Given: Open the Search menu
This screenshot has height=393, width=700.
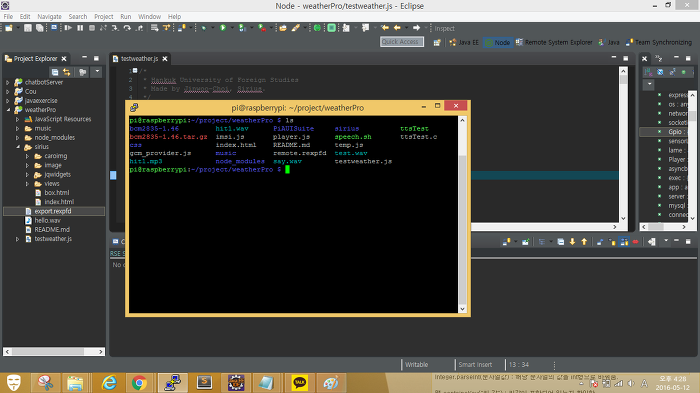Looking at the screenshot, I should click(78, 17).
